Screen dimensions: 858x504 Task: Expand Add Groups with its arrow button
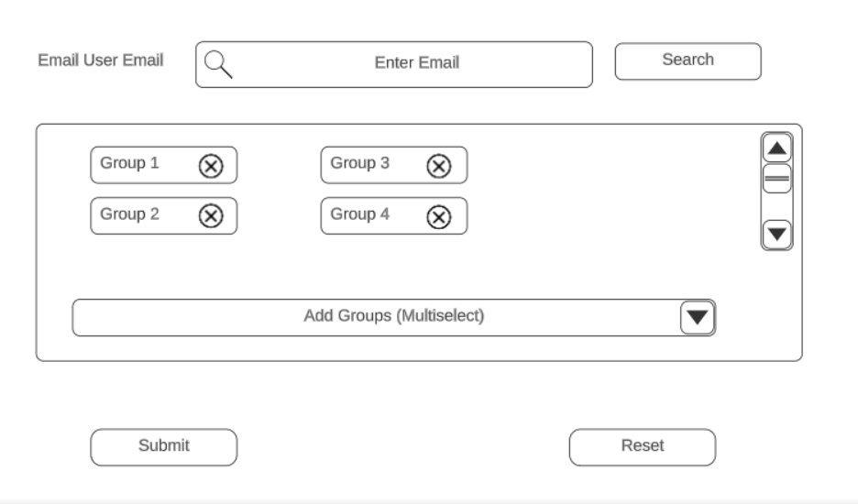pos(698,317)
